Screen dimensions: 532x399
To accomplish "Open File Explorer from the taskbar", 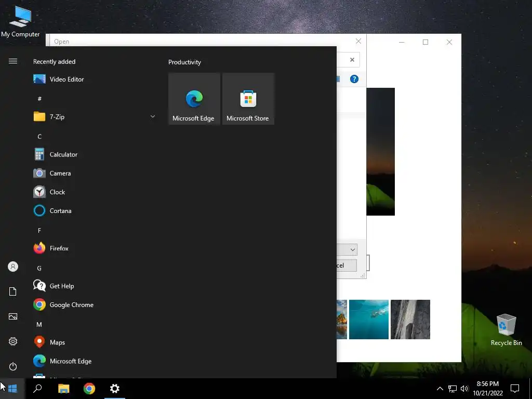I will pos(64,389).
